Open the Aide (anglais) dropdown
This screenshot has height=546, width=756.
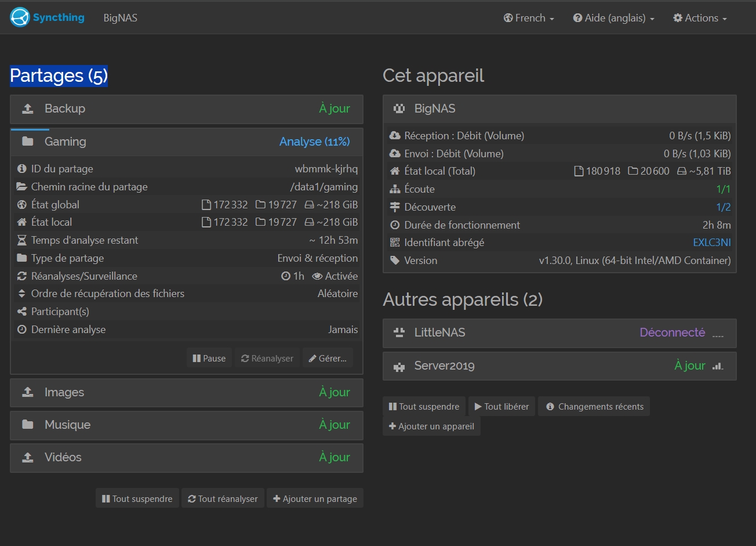(614, 18)
